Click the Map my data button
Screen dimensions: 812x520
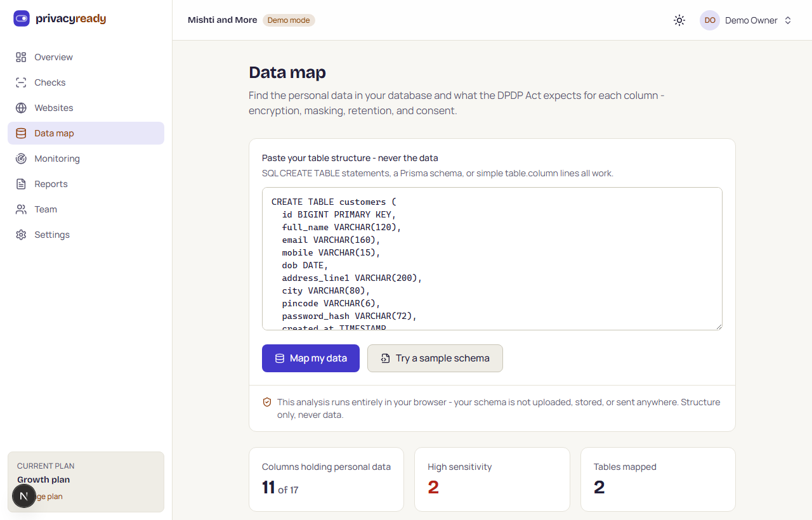[x=311, y=358]
